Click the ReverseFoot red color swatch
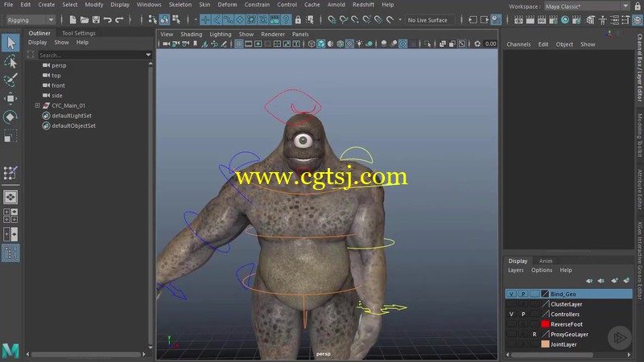Viewport: 644px width, 362px height. tap(545, 324)
